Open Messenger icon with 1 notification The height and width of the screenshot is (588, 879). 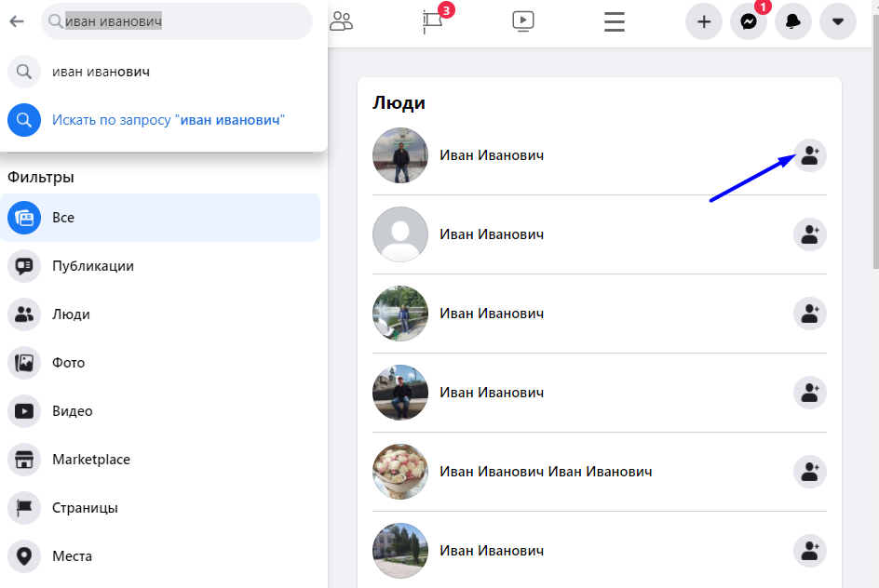tap(749, 21)
